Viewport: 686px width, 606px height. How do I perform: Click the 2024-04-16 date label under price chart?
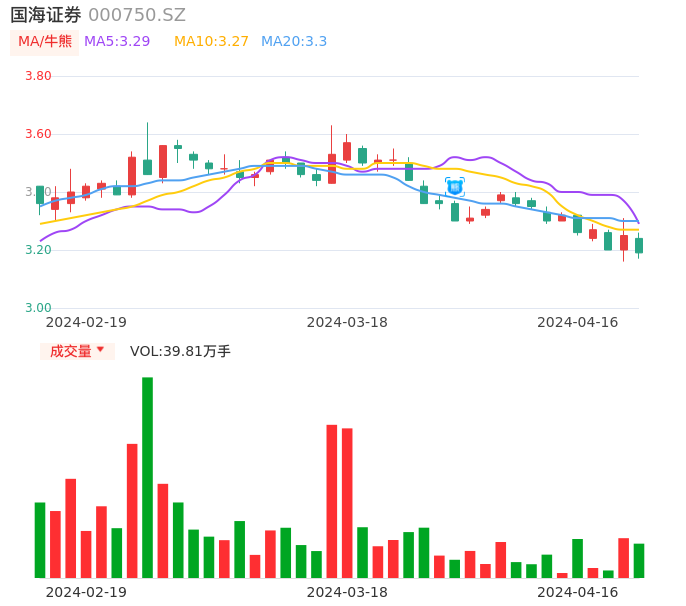[x=578, y=322]
